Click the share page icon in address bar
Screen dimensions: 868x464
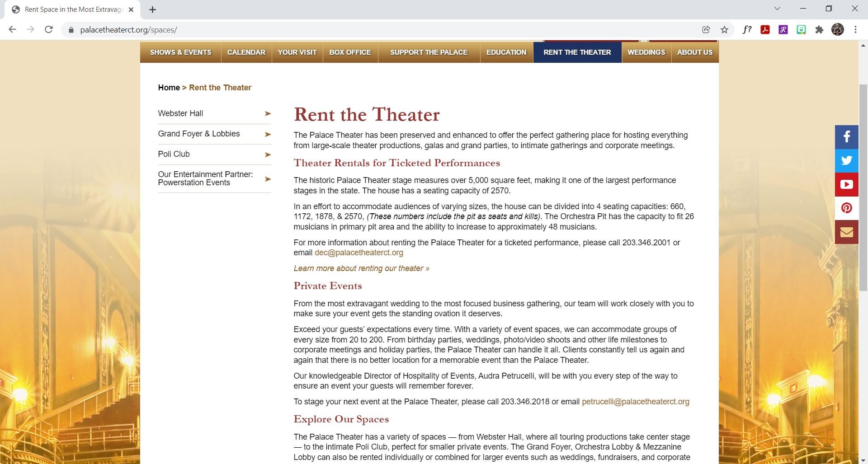[x=706, y=29]
